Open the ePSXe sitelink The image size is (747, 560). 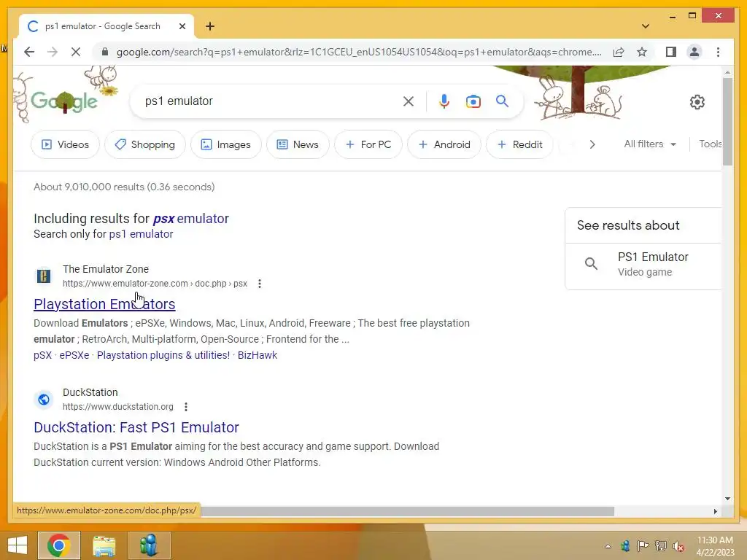[74, 355]
